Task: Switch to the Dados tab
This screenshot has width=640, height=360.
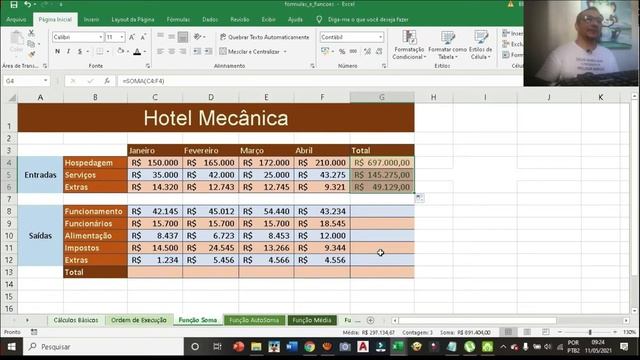Action: click(210, 19)
